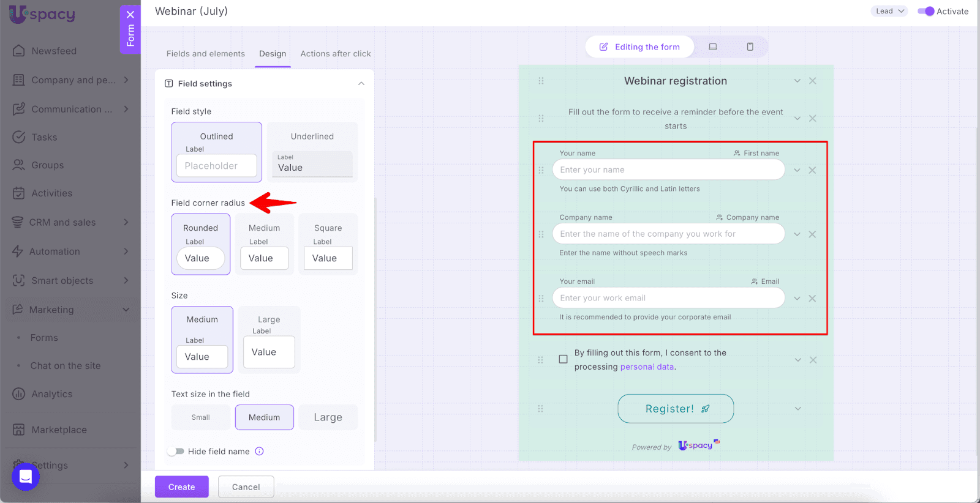Toggle the Activate switch
Screen dimensions: 980x503
[925, 11]
